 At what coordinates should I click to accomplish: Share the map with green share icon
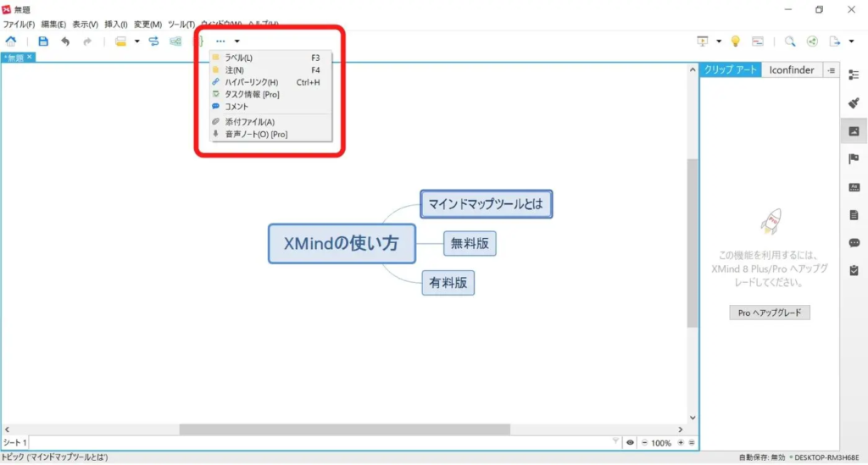tap(812, 42)
